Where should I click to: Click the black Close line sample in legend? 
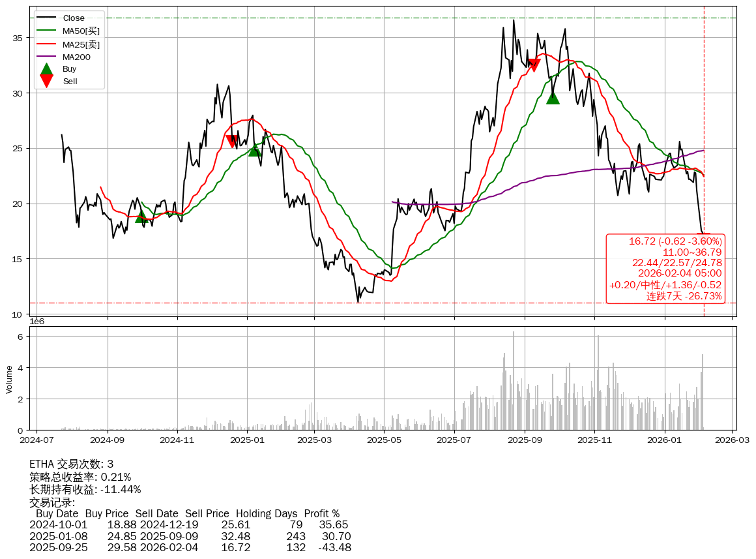[46, 18]
